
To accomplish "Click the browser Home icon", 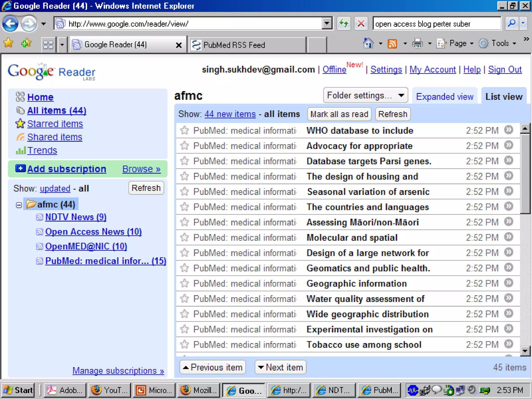I will (368, 43).
